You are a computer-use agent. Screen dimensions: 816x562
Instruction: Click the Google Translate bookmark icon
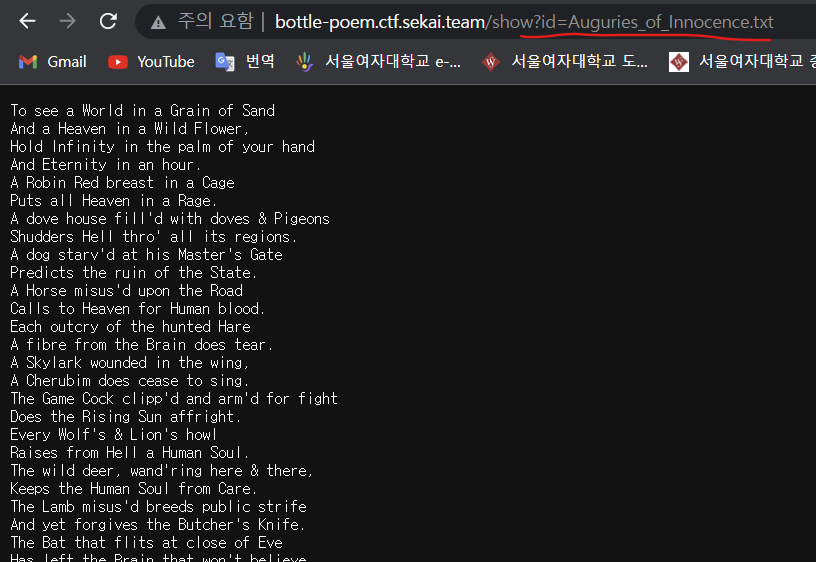coord(225,62)
